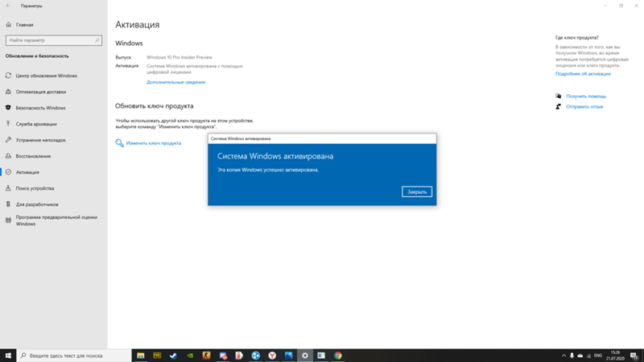This screenshot has width=644, height=362.
Task: Click the network tray icon
Action: click(588, 356)
